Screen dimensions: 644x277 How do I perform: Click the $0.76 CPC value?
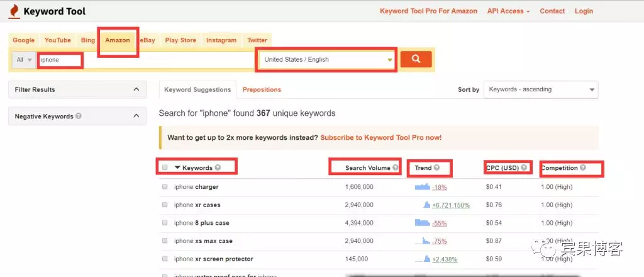point(494,205)
